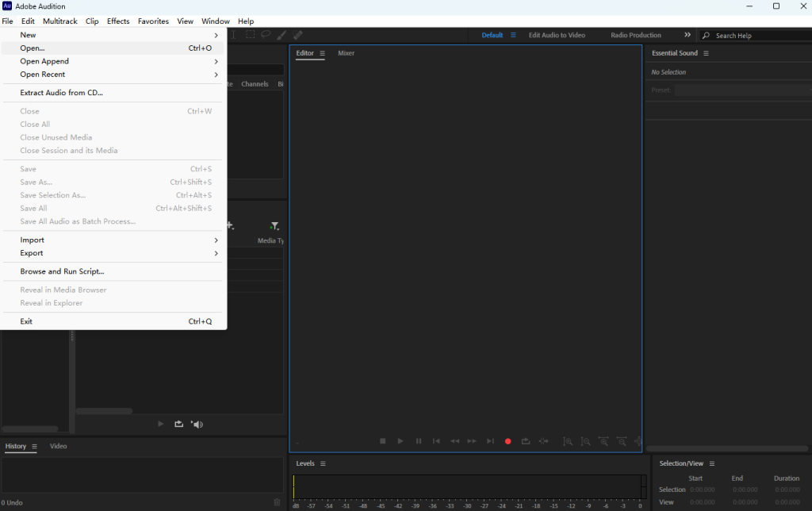
Task: Click the Essential Sound horizontal scrollbar
Action: 727,448
